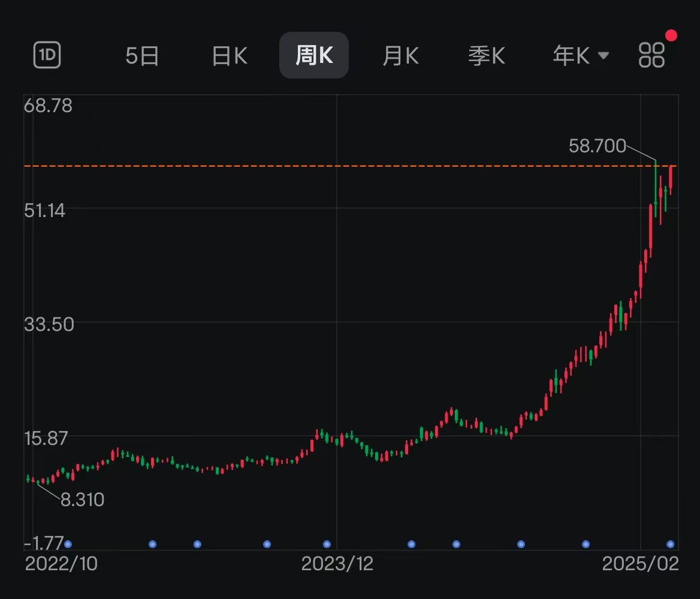Click the blue event dot left of 2023/12 gridline
Screen dimensions: 700x599
pos(327,544)
